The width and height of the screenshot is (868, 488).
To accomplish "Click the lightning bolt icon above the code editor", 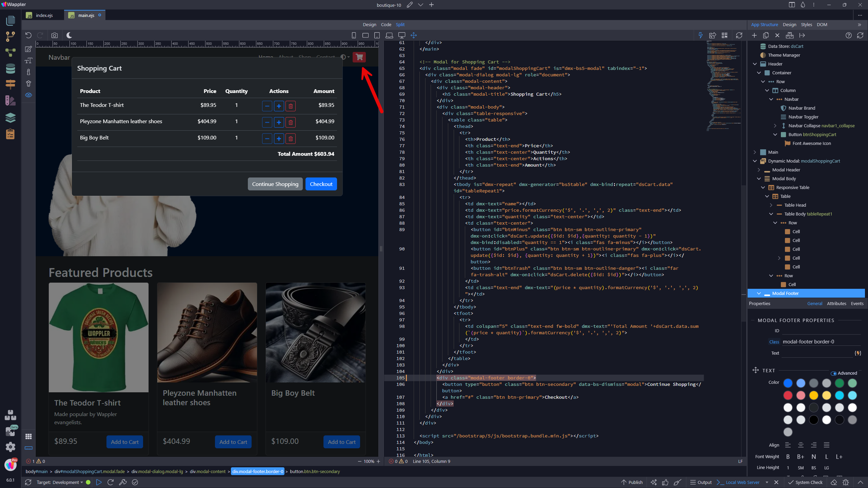I will (x=701, y=35).
